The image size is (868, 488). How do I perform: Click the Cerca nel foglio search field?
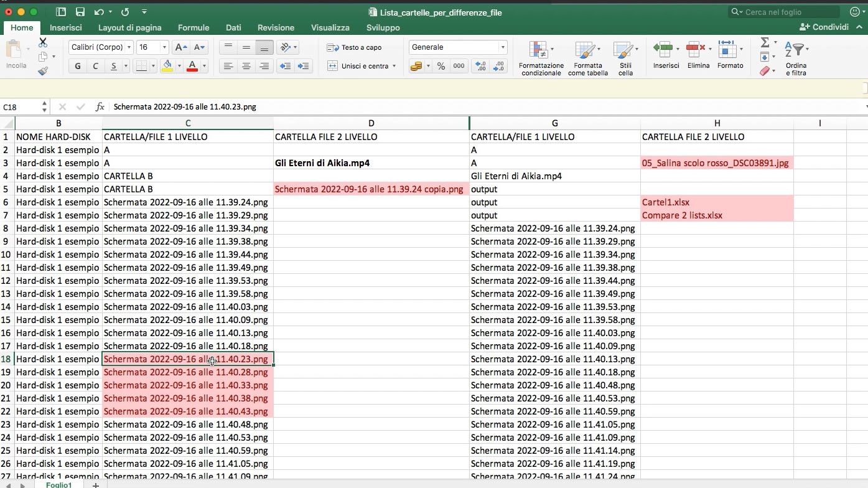click(785, 12)
